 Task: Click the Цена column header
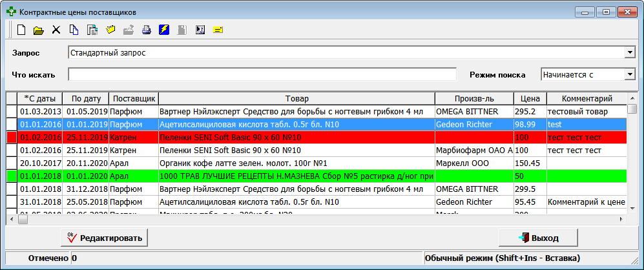[x=530, y=99]
